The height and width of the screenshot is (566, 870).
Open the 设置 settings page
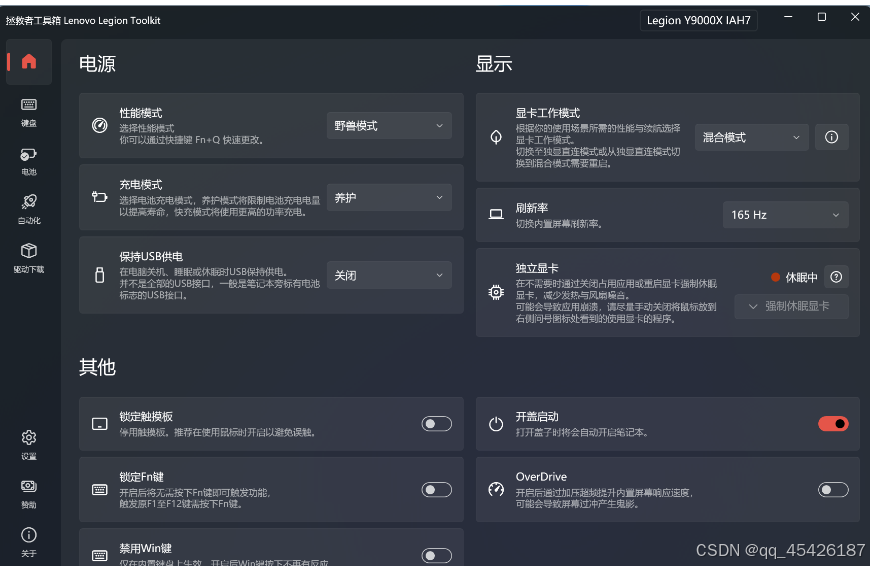tap(29, 445)
